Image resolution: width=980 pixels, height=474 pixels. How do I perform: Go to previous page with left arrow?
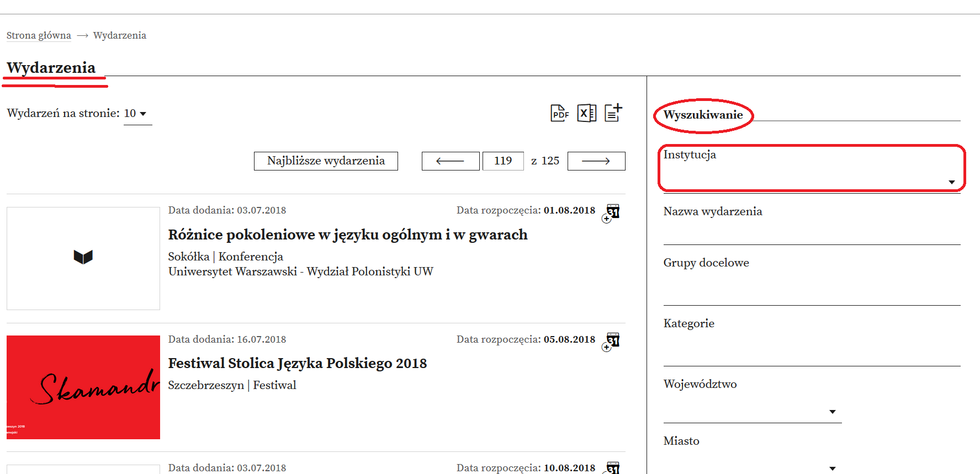(x=450, y=161)
